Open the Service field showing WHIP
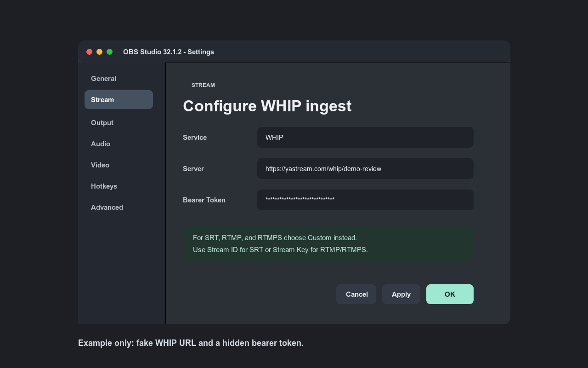Image resolution: width=588 pixels, height=368 pixels. (365, 138)
